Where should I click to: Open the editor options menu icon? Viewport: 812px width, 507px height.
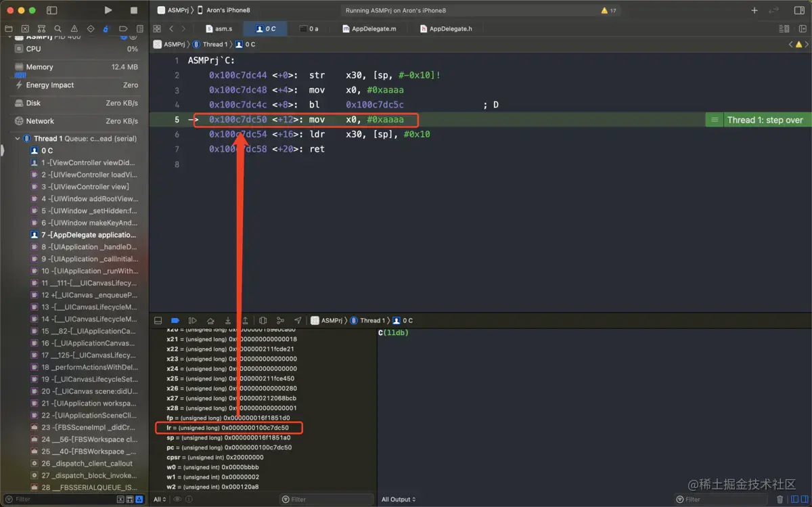(x=784, y=28)
